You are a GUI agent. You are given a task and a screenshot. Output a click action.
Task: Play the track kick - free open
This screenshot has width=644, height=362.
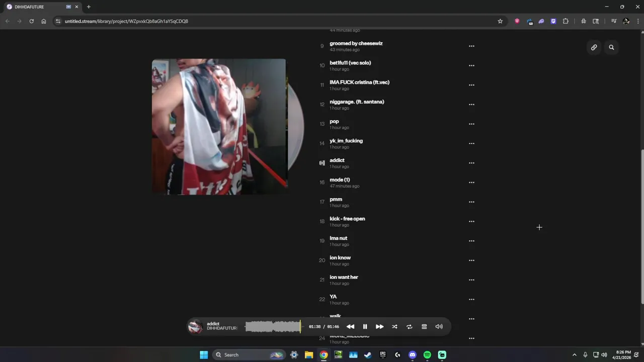[347, 219]
